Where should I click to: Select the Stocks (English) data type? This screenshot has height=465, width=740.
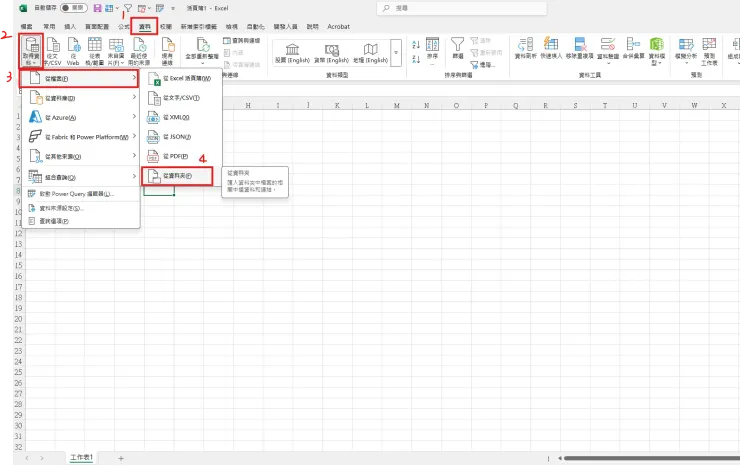tap(293, 53)
